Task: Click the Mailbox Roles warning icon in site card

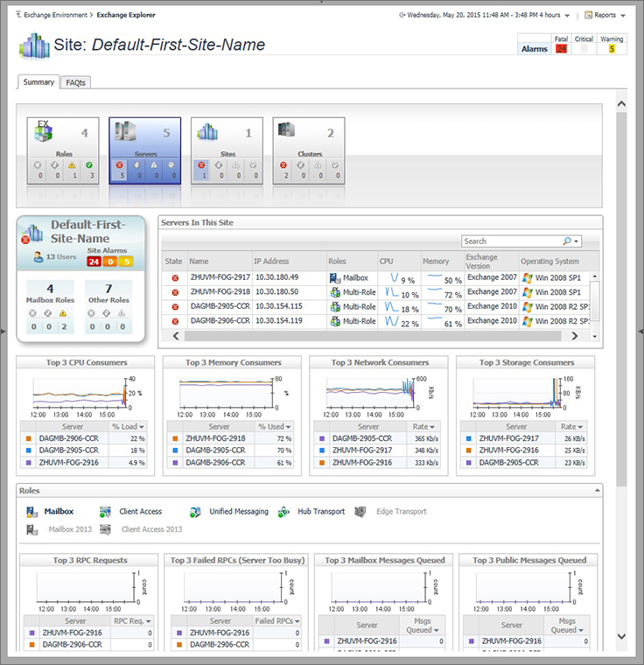Action: point(63,313)
